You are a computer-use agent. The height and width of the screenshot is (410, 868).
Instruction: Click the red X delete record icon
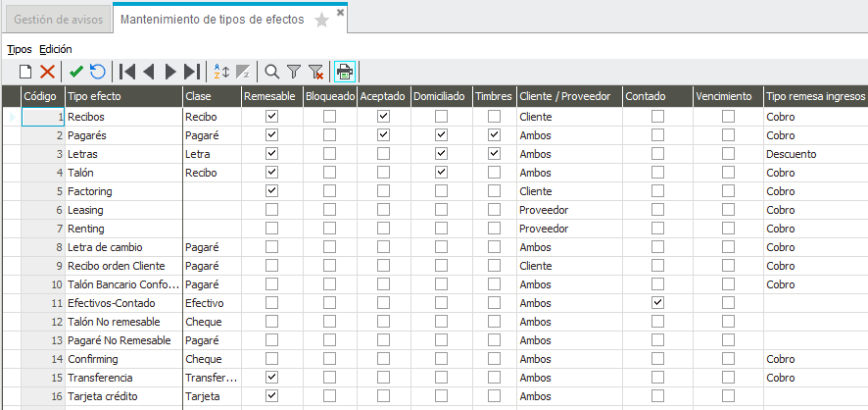[x=48, y=71]
